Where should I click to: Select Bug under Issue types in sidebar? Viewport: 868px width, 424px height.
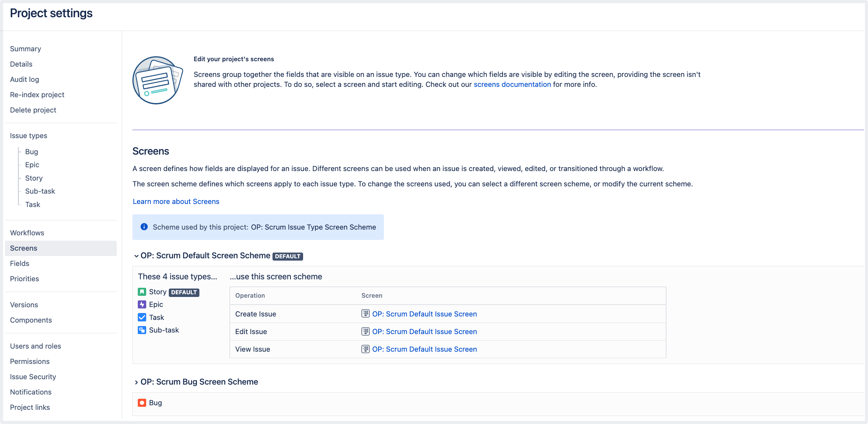click(x=31, y=152)
